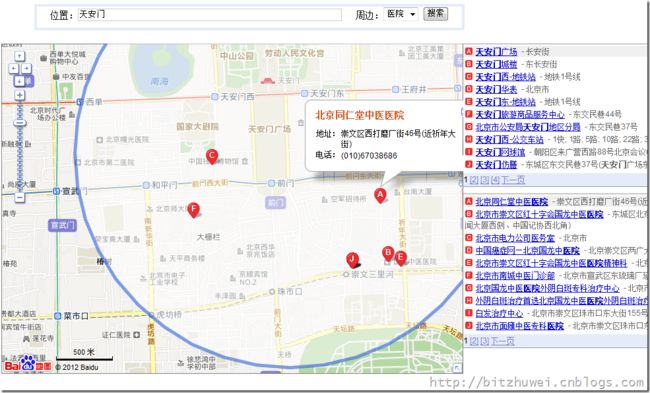Open the 北京市公安局天安门地区分局 link
The image size is (650, 393).
pos(528,127)
